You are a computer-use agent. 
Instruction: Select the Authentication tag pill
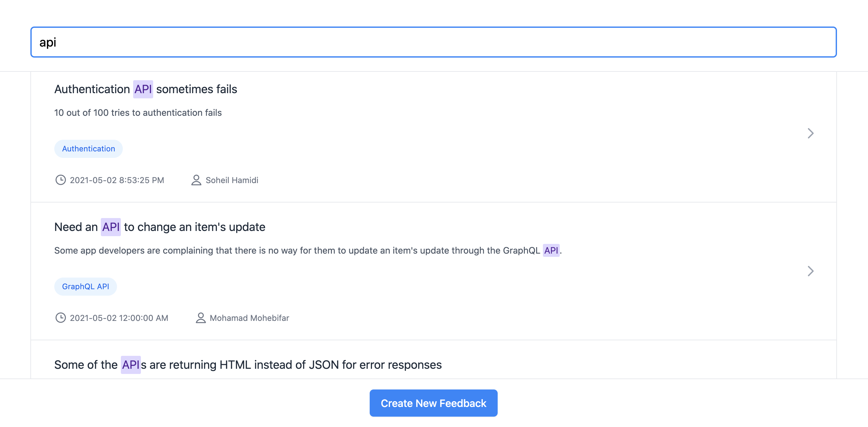pyautogui.click(x=88, y=149)
